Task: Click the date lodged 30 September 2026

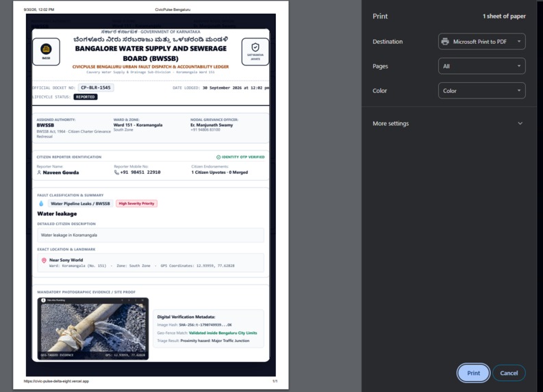Action: click(236, 88)
